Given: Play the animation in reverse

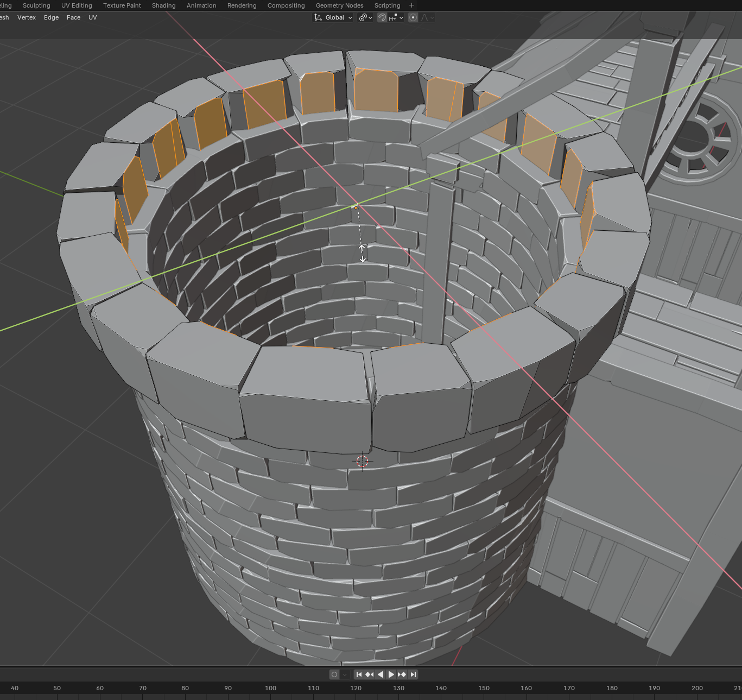Looking at the screenshot, I should click(380, 674).
